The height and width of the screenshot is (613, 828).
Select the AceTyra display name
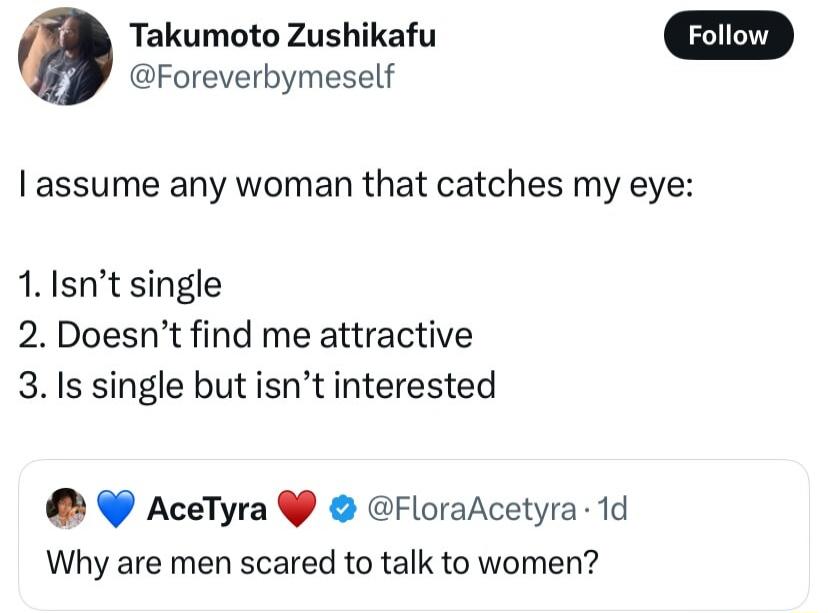pos(207,511)
